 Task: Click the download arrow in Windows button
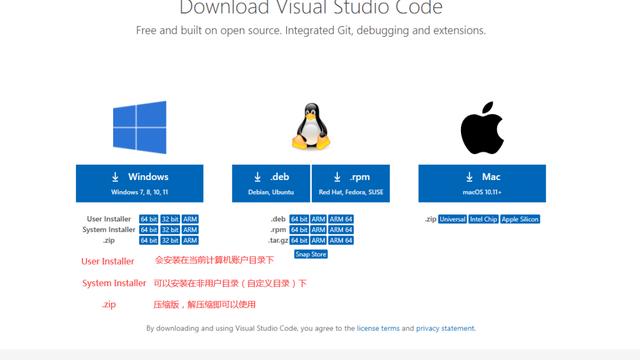click(115, 177)
